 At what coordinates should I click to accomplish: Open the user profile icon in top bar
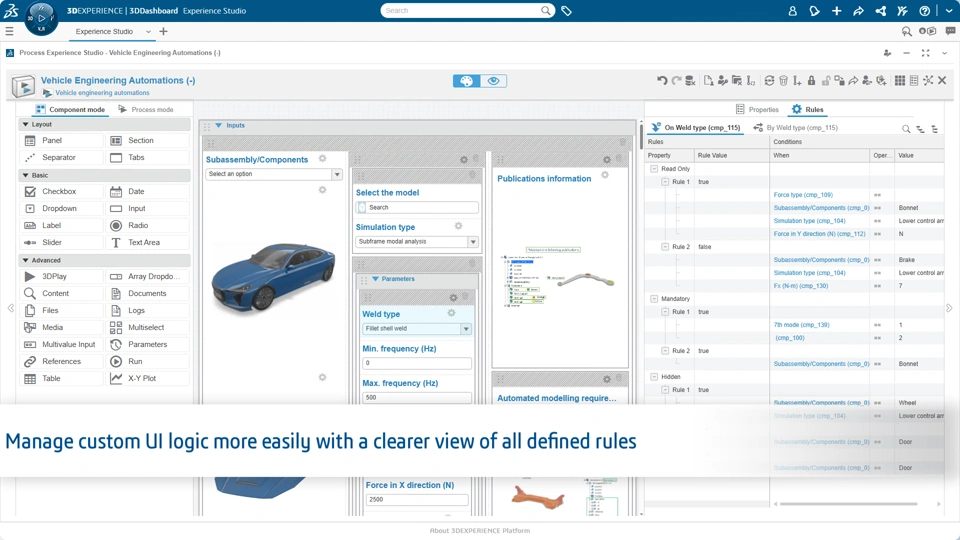tap(792, 11)
